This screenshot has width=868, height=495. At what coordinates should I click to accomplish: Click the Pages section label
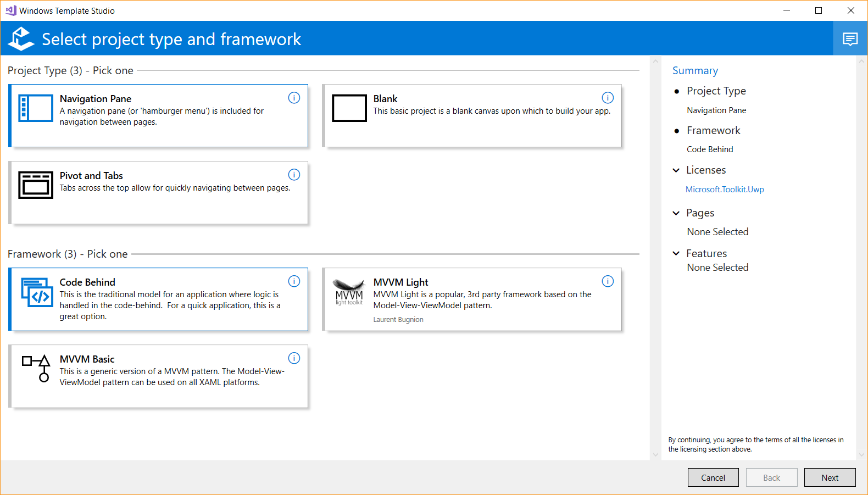[x=700, y=213]
